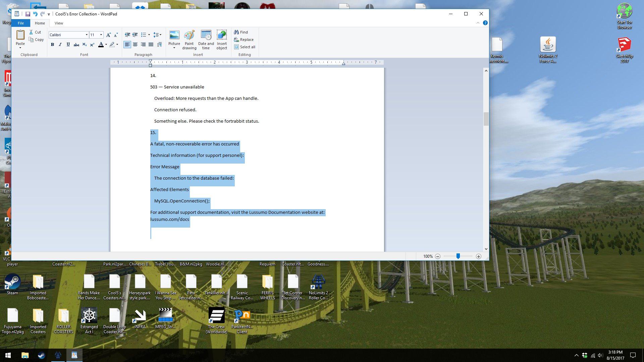Click the Replace button
644x362 pixels.
pos(244,40)
